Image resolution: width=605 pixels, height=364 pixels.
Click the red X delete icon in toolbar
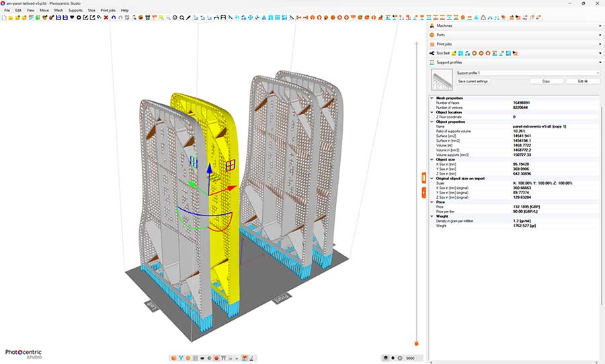point(106,17)
